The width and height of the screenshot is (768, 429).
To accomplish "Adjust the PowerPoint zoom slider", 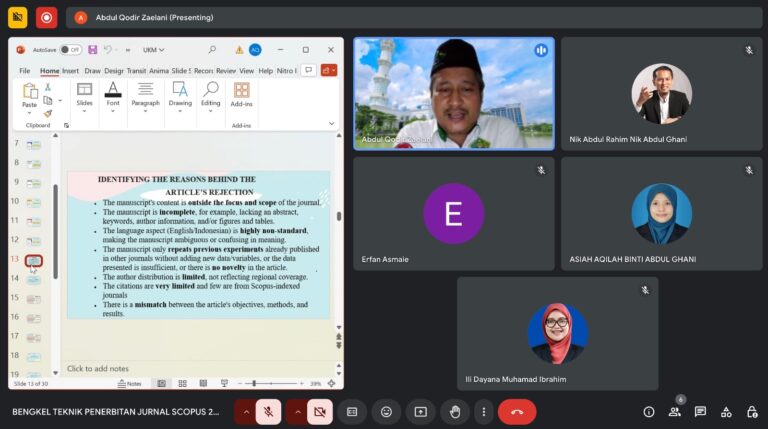I will click(x=254, y=383).
